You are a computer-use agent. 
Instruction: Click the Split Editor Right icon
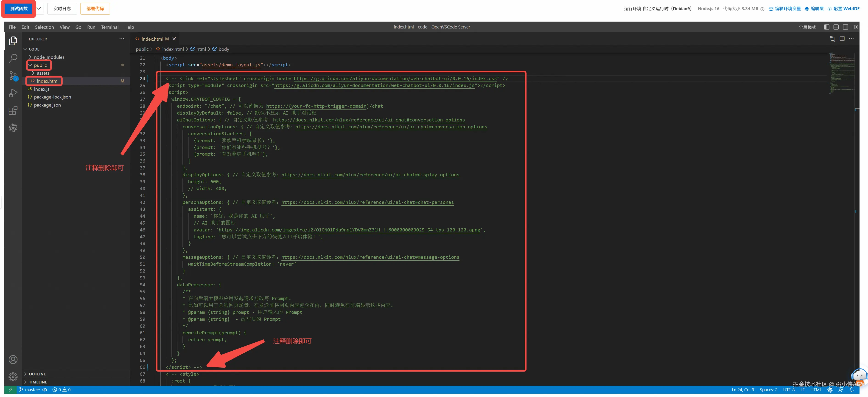(842, 39)
